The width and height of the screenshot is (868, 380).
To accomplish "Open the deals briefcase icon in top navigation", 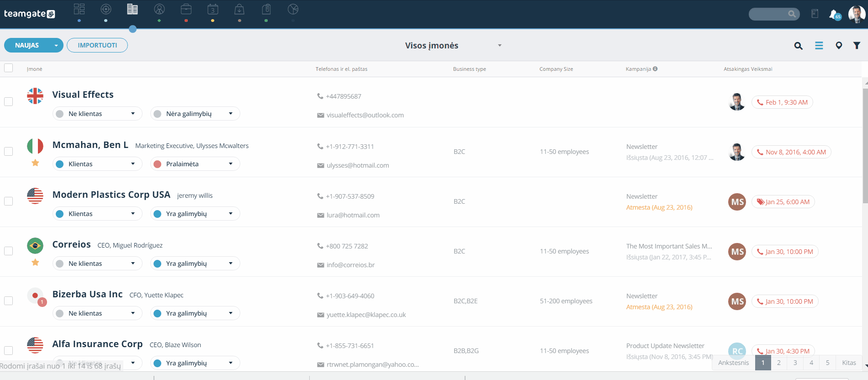I will click(x=186, y=9).
